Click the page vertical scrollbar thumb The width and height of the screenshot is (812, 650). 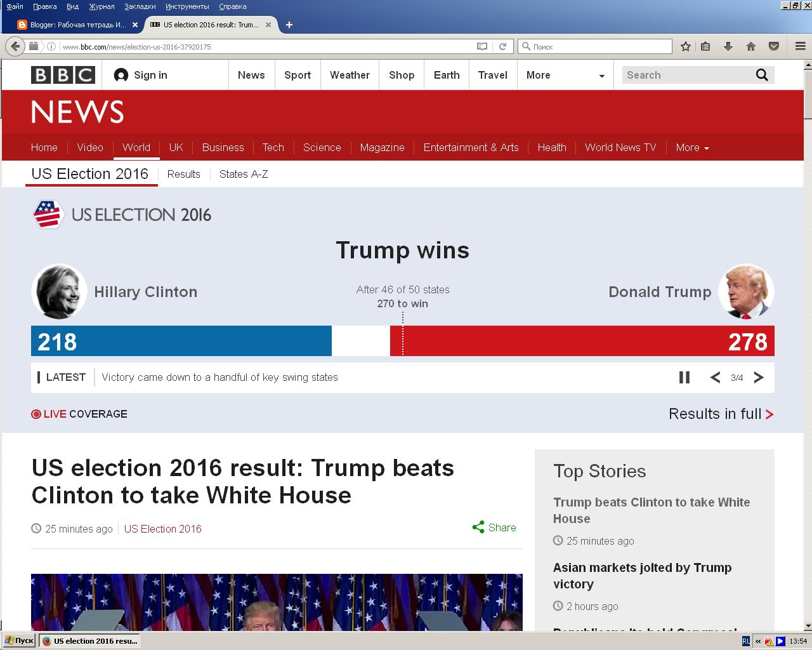coord(808,93)
